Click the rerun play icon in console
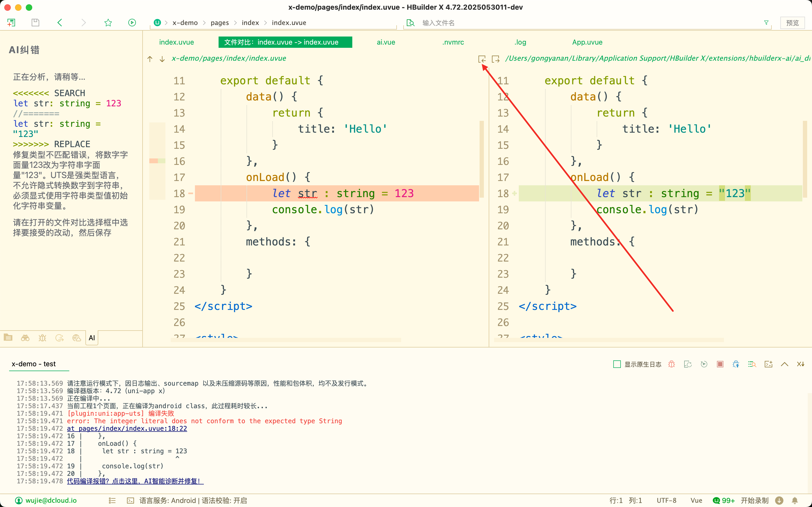Viewport: 812px width, 507px height. 704,364
